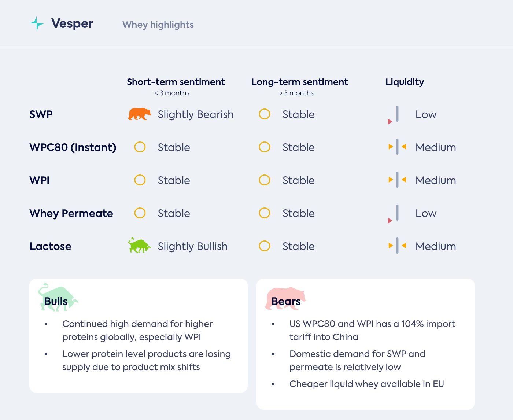Click the Short-term sentiment column header
The height and width of the screenshot is (420, 513).
click(x=176, y=82)
